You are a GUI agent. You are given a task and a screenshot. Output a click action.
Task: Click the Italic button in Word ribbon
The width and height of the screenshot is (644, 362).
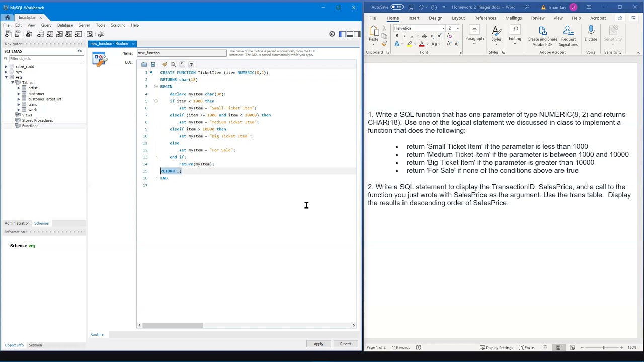click(404, 36)
